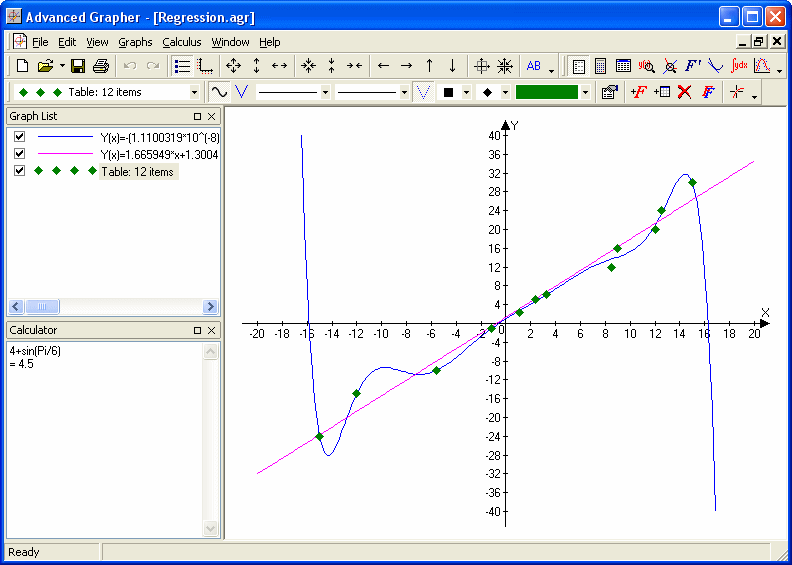Open the Calculus menu

pyautogui.click(x=182, y=42)
